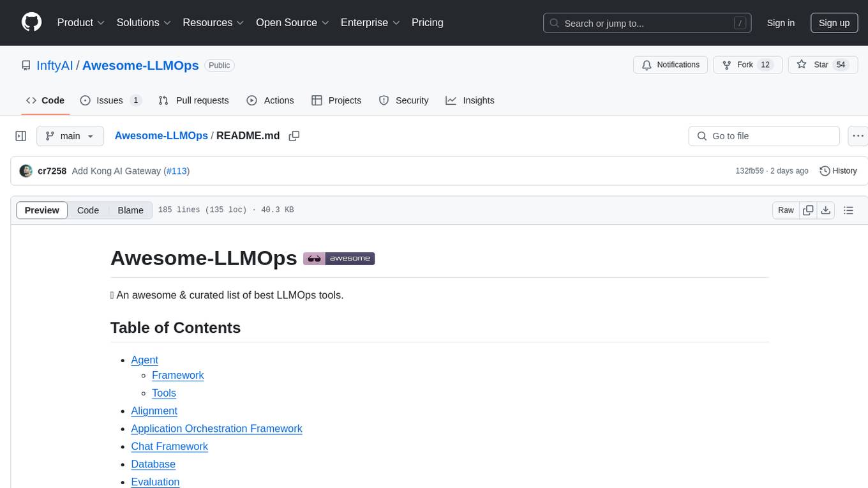Open the Enterprise dropdown

370,22
